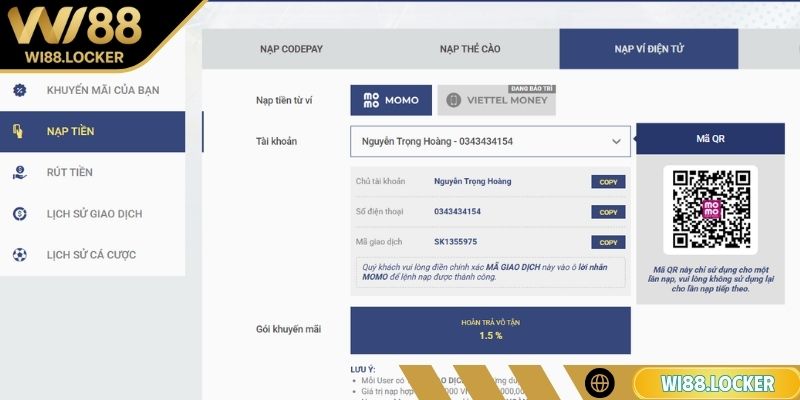This screenshot has height=400, width=800.
Task: Copy the transaction code SK1355975
Action: coord(608,242)
